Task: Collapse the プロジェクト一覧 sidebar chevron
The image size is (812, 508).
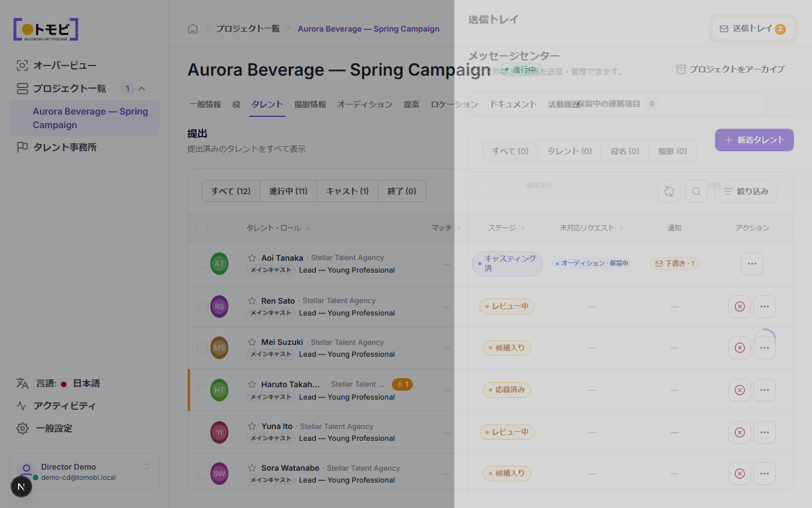Action: pos(142,89)
